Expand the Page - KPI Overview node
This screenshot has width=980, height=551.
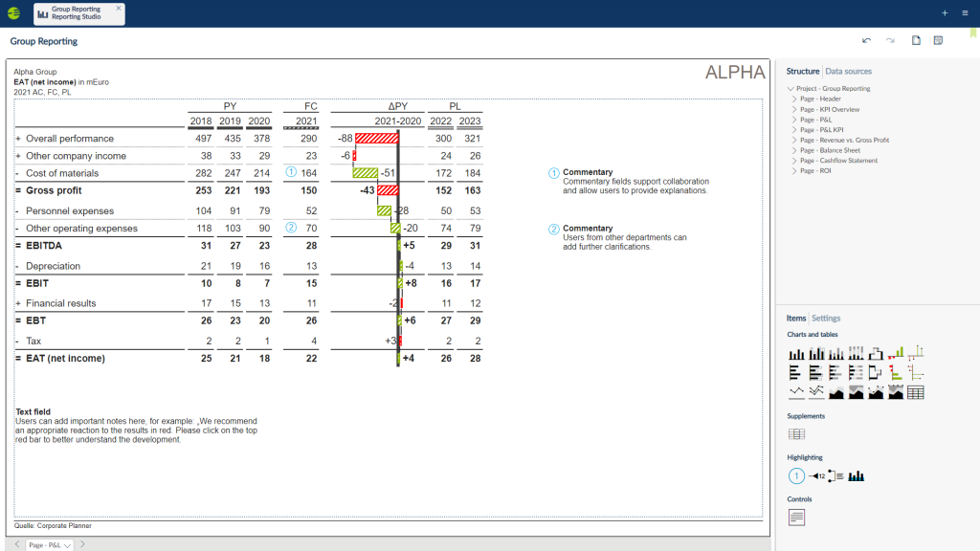coord(793,109)
